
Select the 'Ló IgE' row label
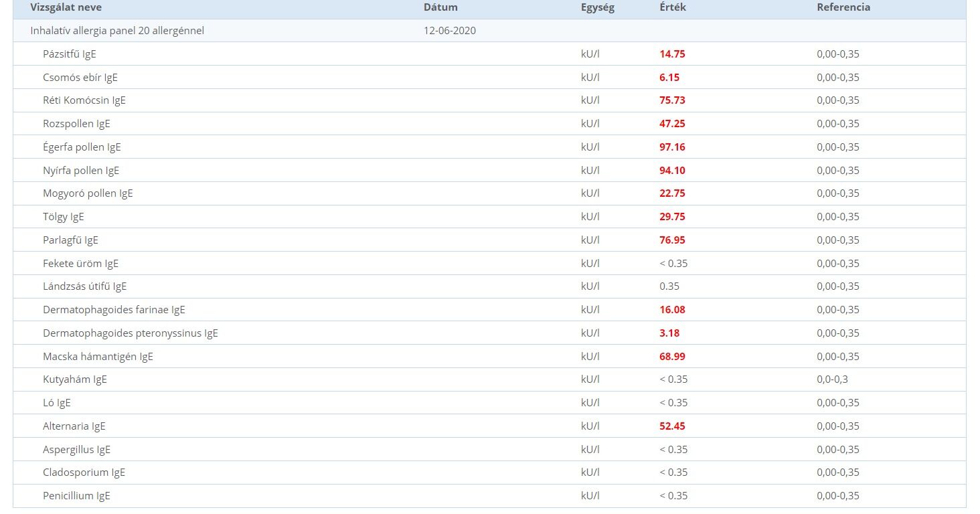tap(57, 403)
